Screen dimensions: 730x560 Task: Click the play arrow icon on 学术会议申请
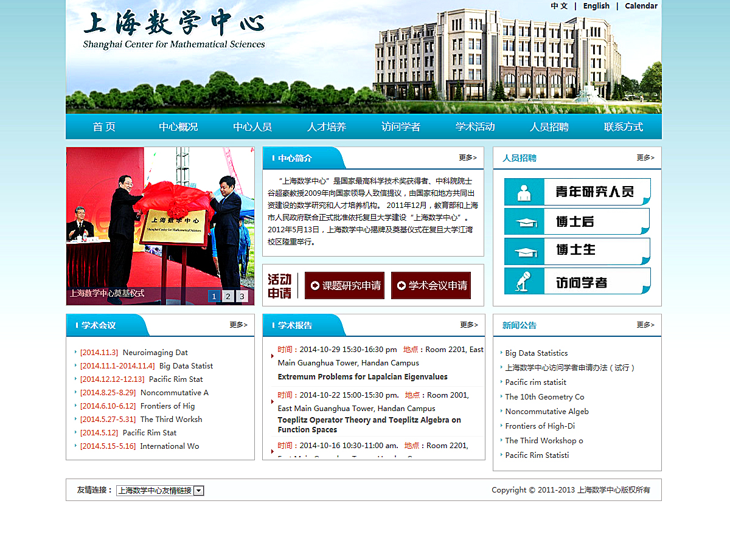401,286
